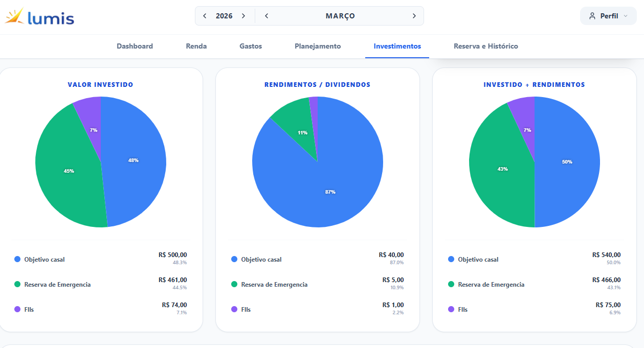Screen dimensions: 644x348
Task: Open Reserva e Histórico tab
Action: pyautogui.click(x=485, y=46)
